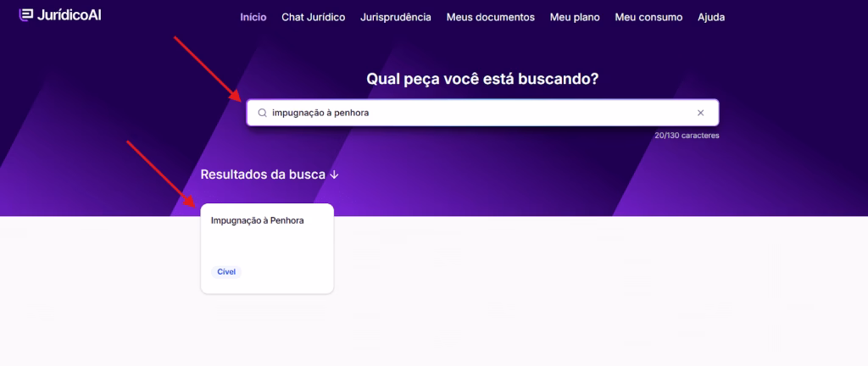The height and width of the screenshot is (366, 868).
Task: View Meu plano page
Action: coord(575,17)
